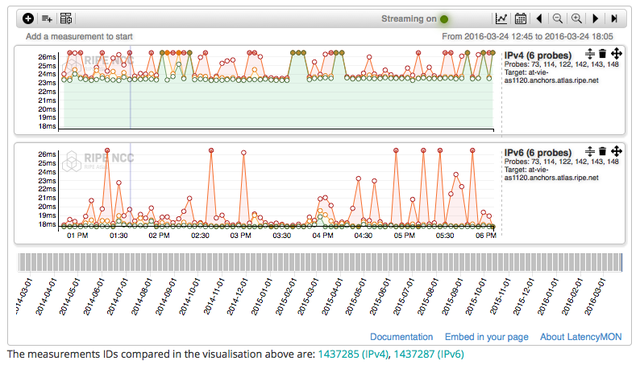Viewport: 640px width, 365px height.
Task: Click the 03 PM x-axis label
Action: (240, 236)
